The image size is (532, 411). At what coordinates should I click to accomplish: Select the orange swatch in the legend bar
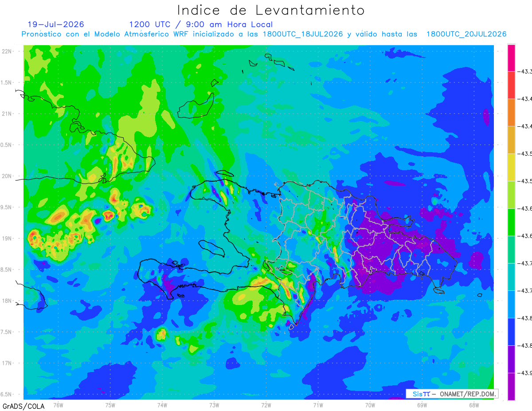tap(511, 112)
